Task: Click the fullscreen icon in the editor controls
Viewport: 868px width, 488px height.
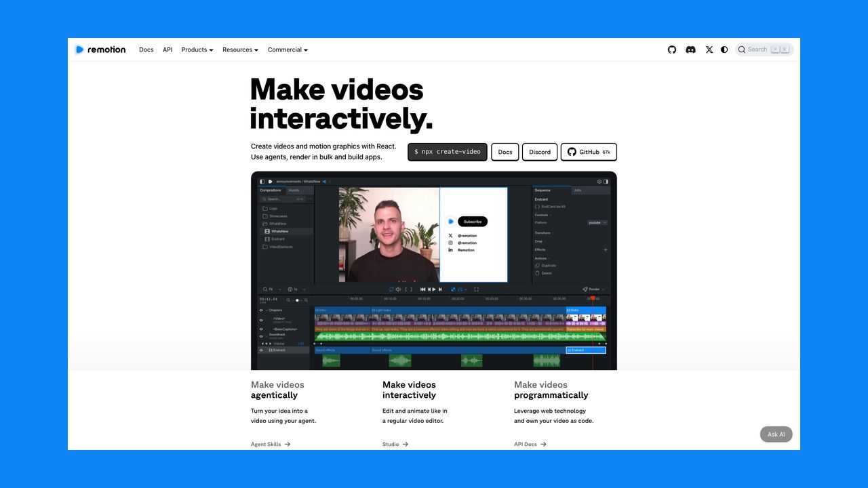Action: pyautogui.click(x=476, y=289)
